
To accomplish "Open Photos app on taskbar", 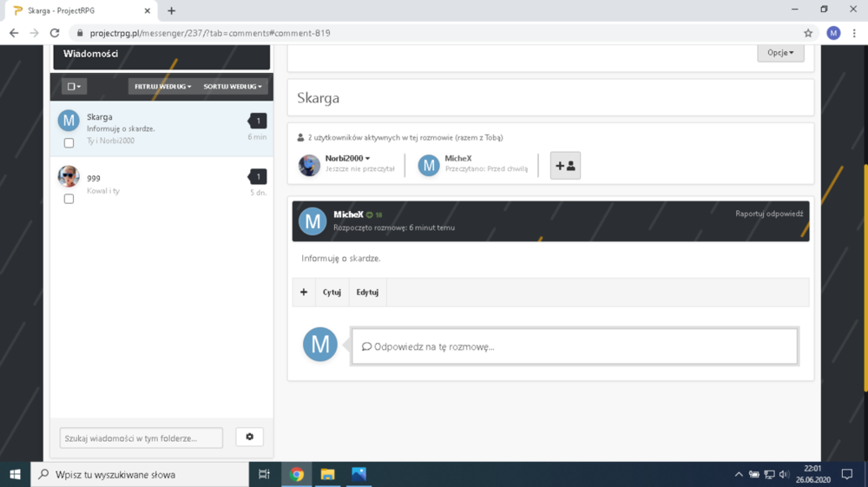I will click(x=358, y=474).
